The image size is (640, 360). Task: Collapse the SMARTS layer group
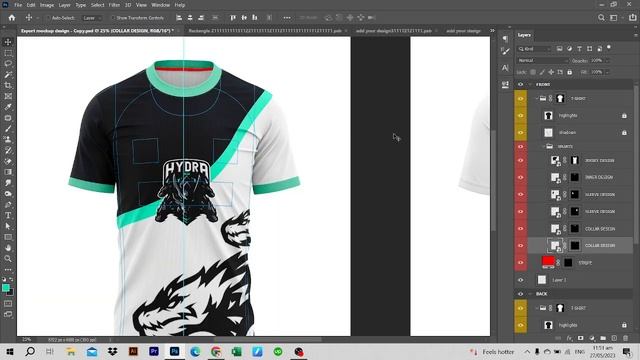tap(543, 146)
